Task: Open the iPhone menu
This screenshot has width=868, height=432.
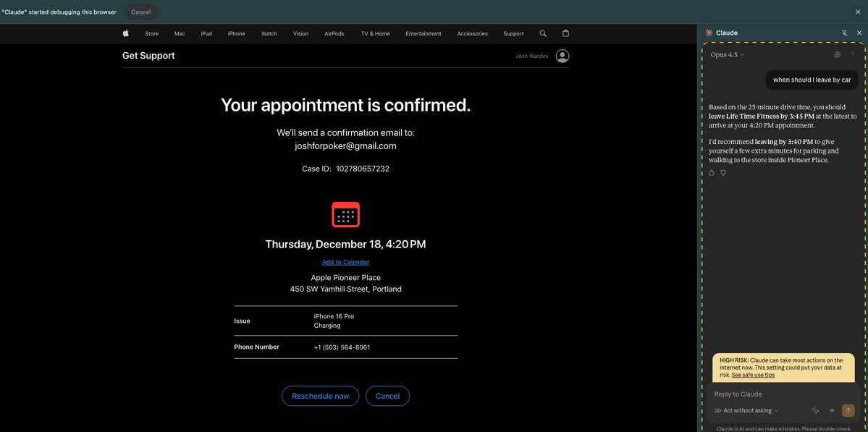Action: [237, 34]
